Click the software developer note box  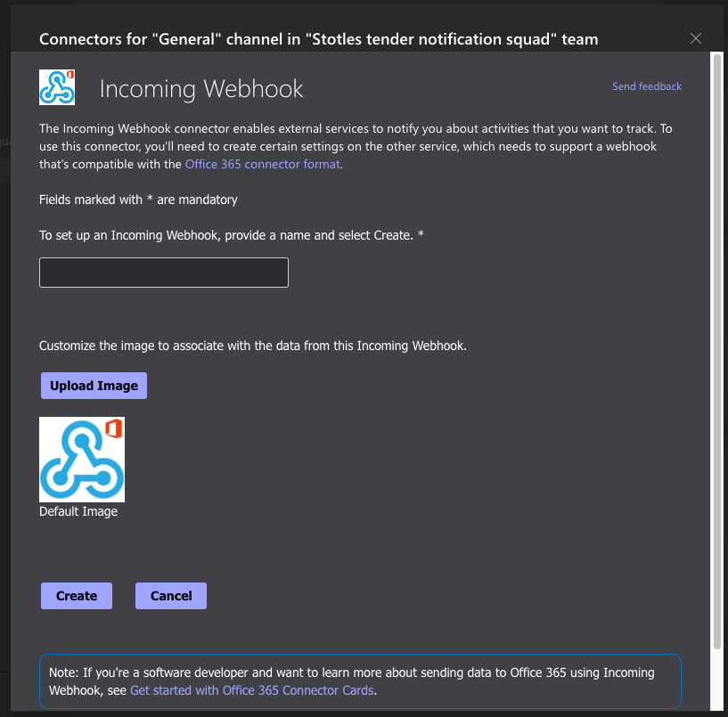(360, 681)
